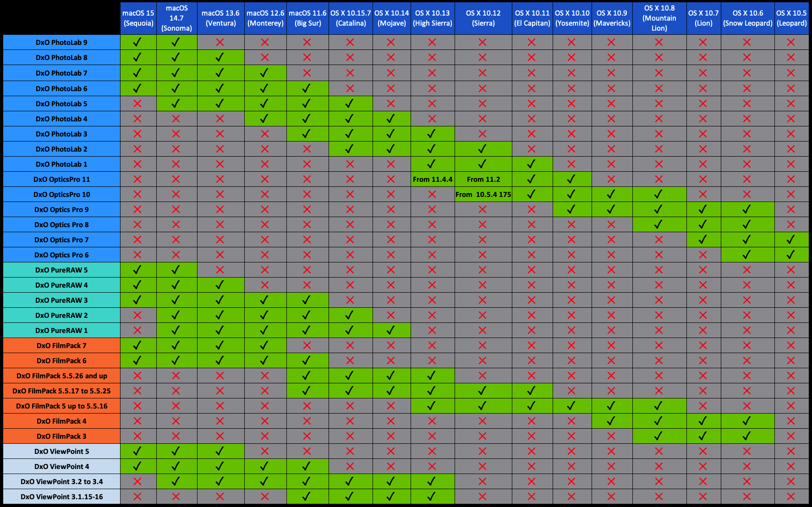This screenshot has height=507, width=812.
Task: Click the PhotoLab 9 checkmark under macOS 15 Sequoia
Action: coord(137,42)
